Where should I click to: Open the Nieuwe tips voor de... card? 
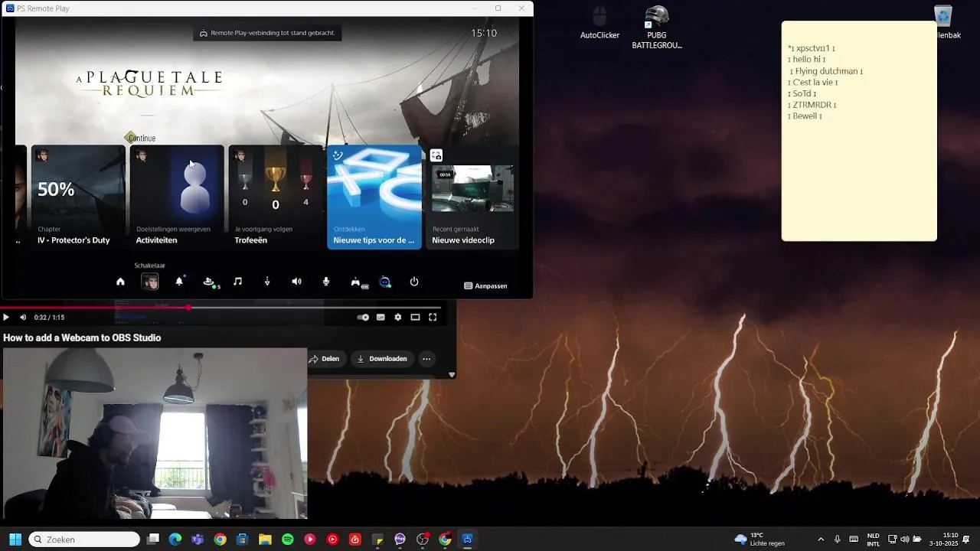pyautogui.click(x=374, y=197)
